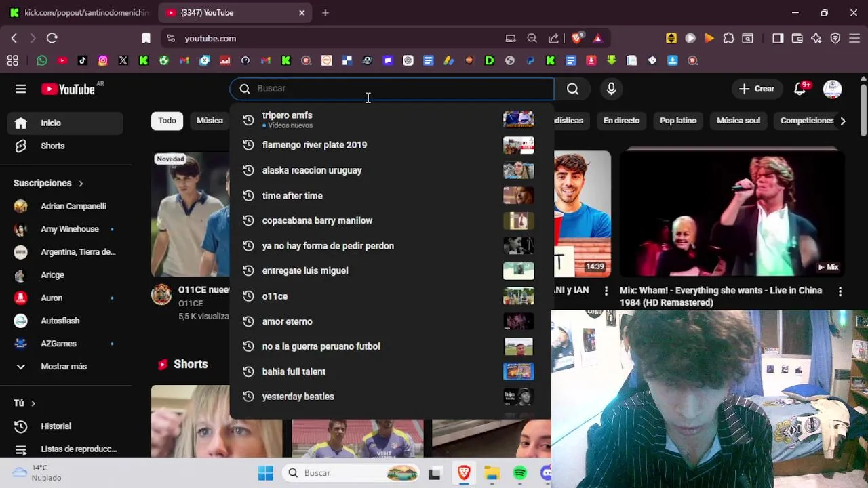
Task: Open Shorts in the sidebar
Action: (65, 146)
